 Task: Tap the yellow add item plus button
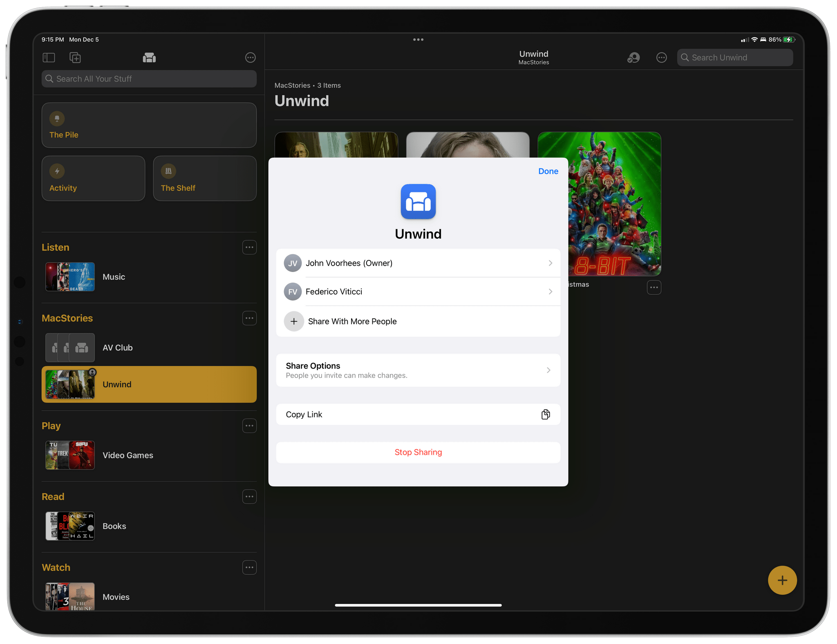[x=782, y=580]
